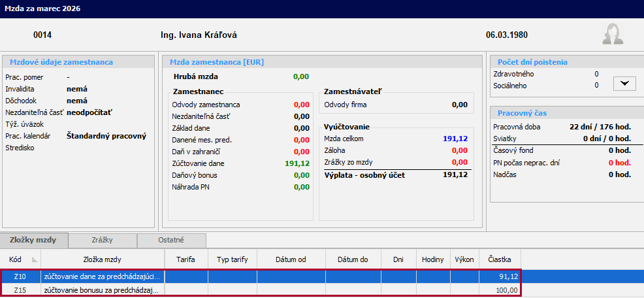Click the sort icon in Kód column

point(34,259)
